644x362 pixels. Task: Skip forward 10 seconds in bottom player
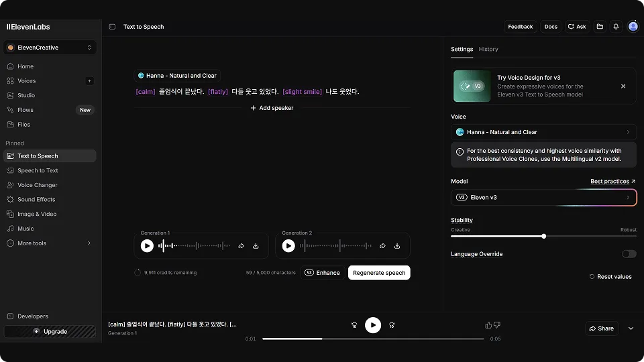(392, 325)
